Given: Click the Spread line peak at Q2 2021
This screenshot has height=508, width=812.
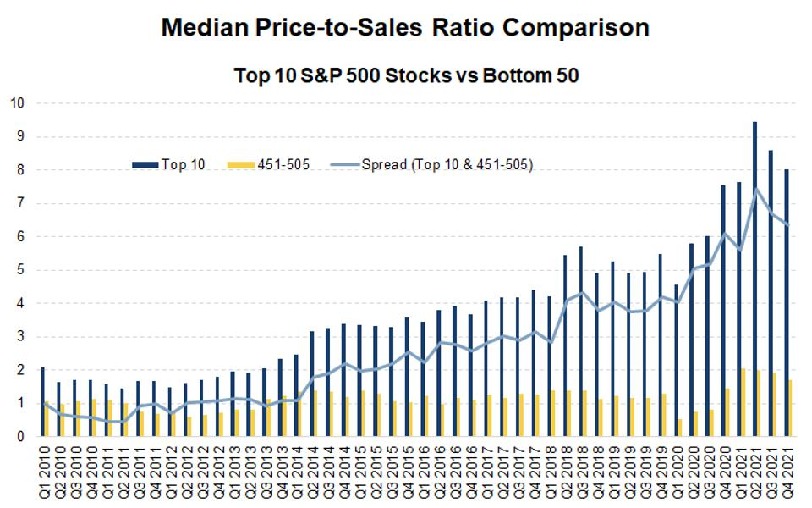Looking at the screenshot, I should pos(755,189).
